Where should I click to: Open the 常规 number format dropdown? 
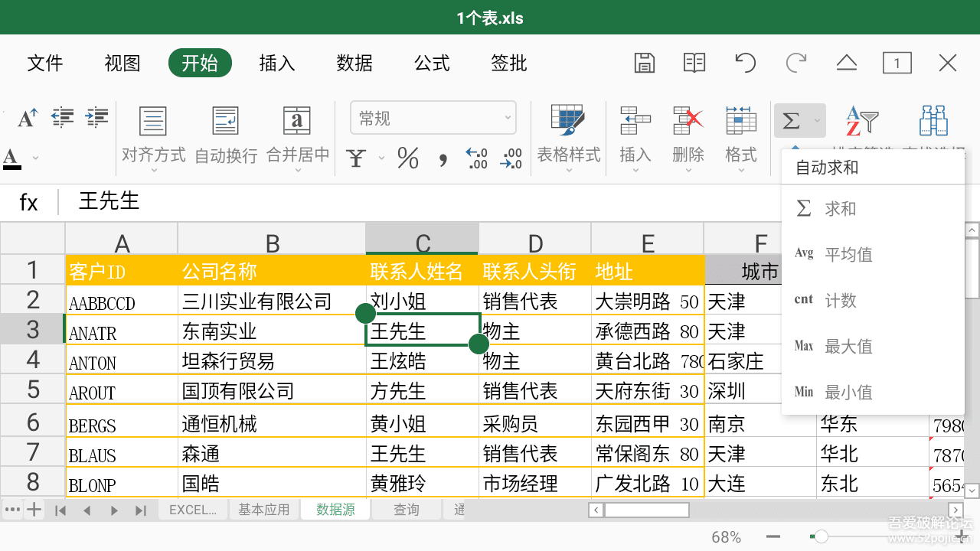(433, 117)
